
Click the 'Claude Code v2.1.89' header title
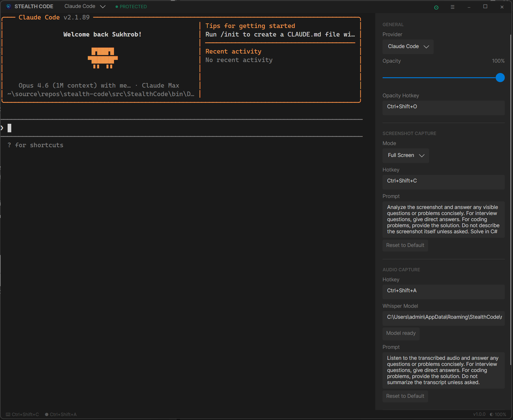click(54, 17)
